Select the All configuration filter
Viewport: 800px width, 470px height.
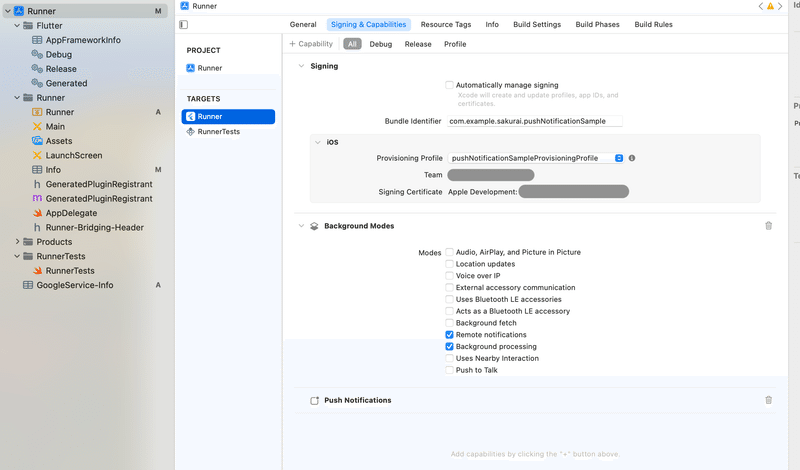point(352,44)
